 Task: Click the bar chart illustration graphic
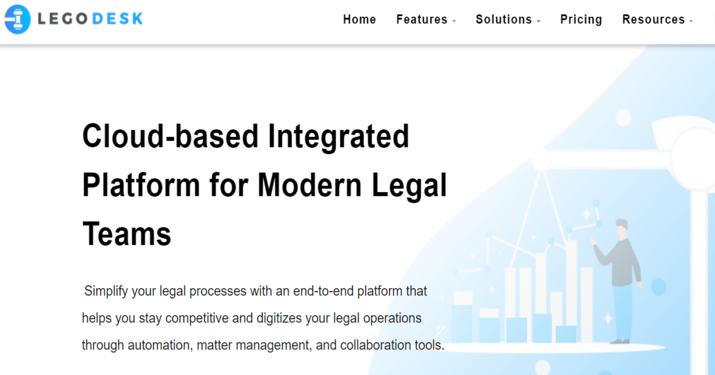point(522,292)
